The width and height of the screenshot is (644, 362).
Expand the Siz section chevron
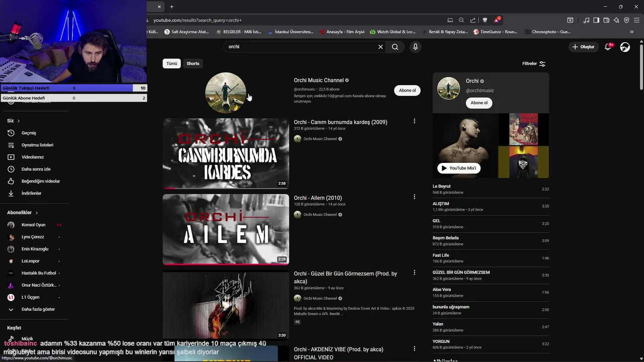pyautogui.click(x=19, y=121)
